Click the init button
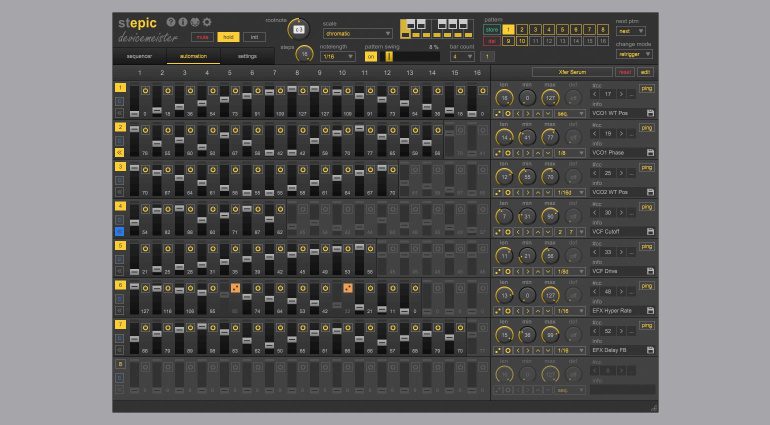 254,37
